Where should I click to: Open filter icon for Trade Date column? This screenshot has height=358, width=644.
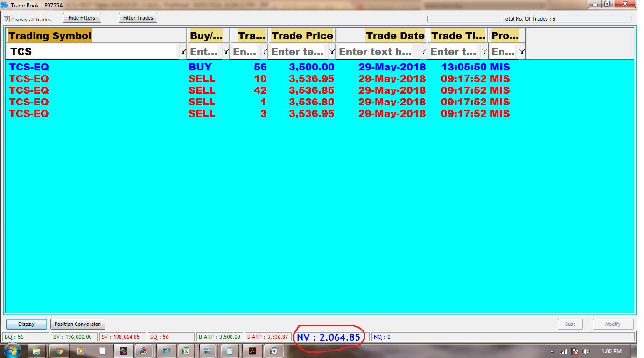tap(423, 51)
